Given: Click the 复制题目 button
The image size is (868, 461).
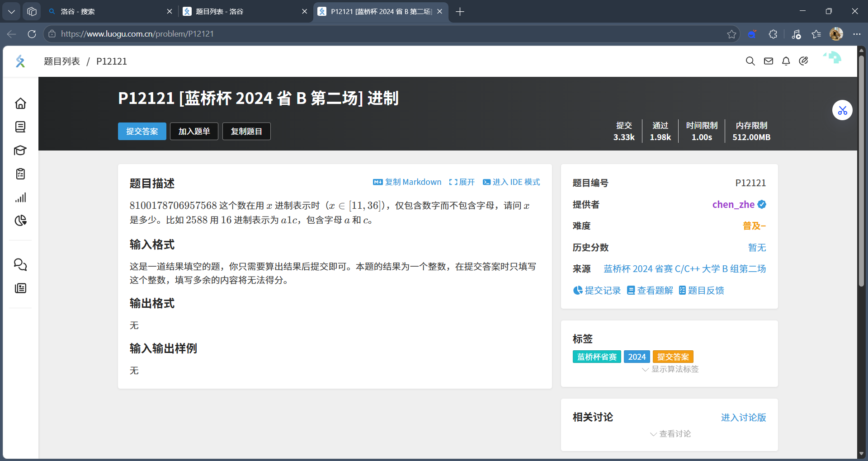Looking at the screenshot, I should point(246,132).
